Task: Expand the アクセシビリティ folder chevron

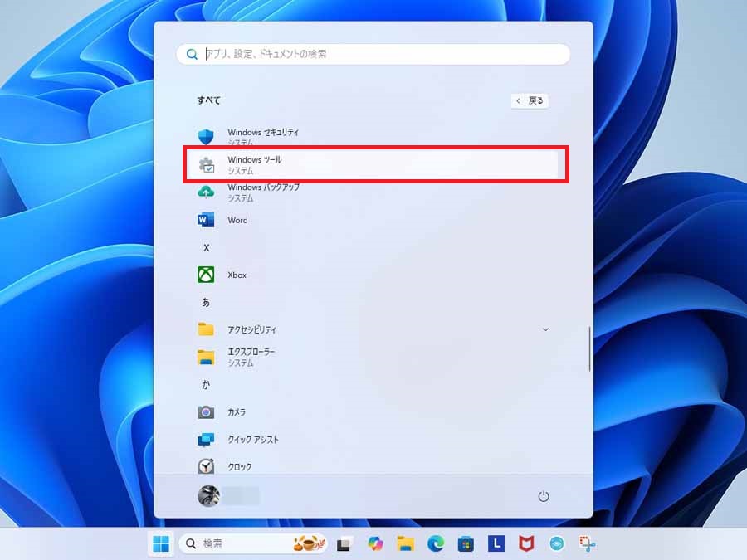Action: point(545,329)
